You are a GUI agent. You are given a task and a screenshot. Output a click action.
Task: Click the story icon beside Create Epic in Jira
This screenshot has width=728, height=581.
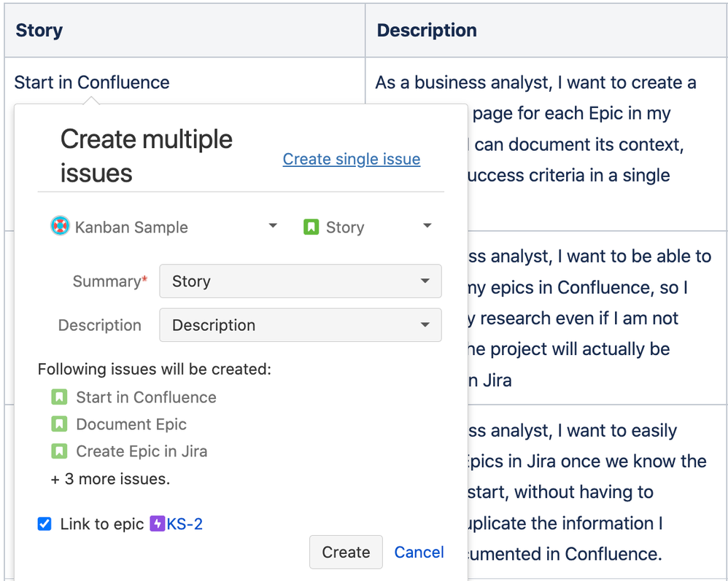tap(59, 451)
